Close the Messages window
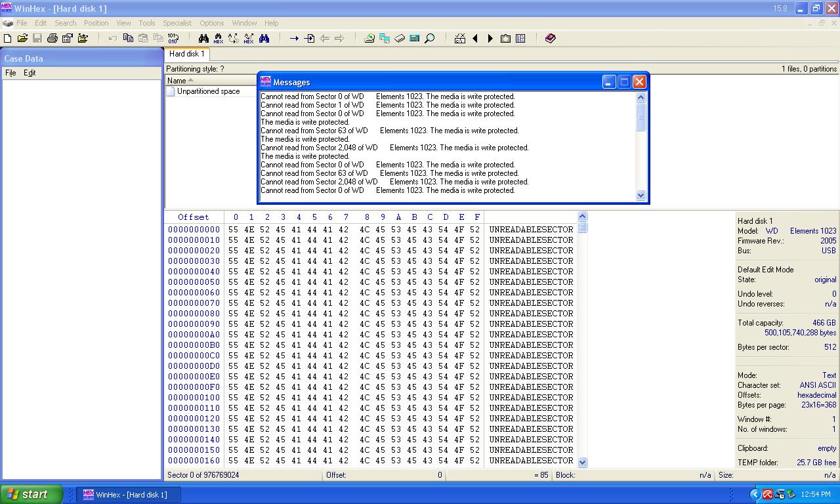This screenshot has width=840, height=504. click(x=639, y=82)
